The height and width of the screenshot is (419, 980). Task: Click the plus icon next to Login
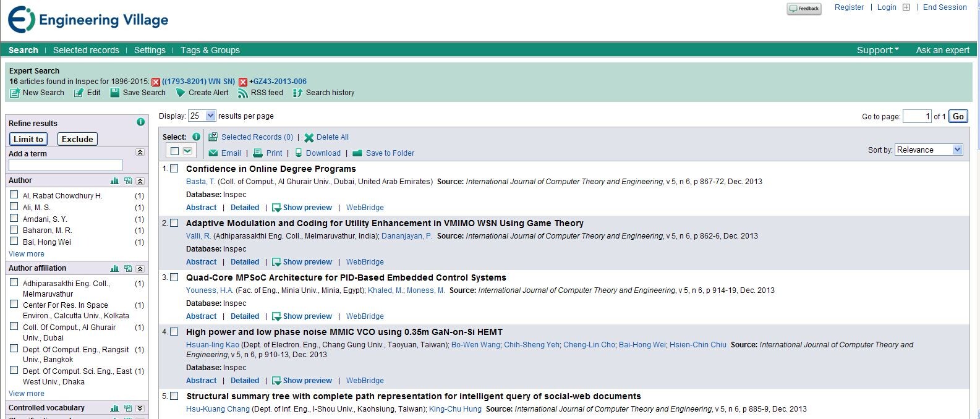click(x=906, y=7)
